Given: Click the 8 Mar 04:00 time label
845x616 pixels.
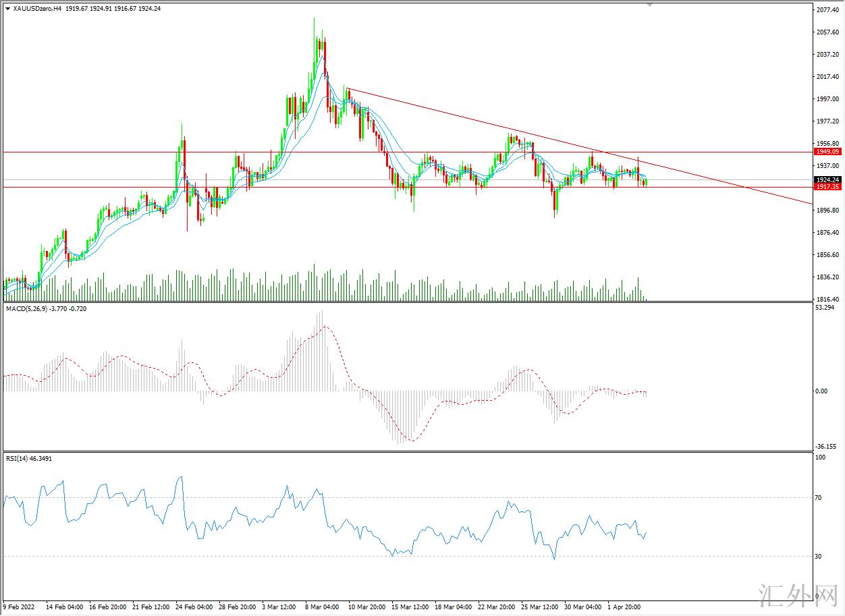Looking at the screenshot, I should click(x=322, y=607).
